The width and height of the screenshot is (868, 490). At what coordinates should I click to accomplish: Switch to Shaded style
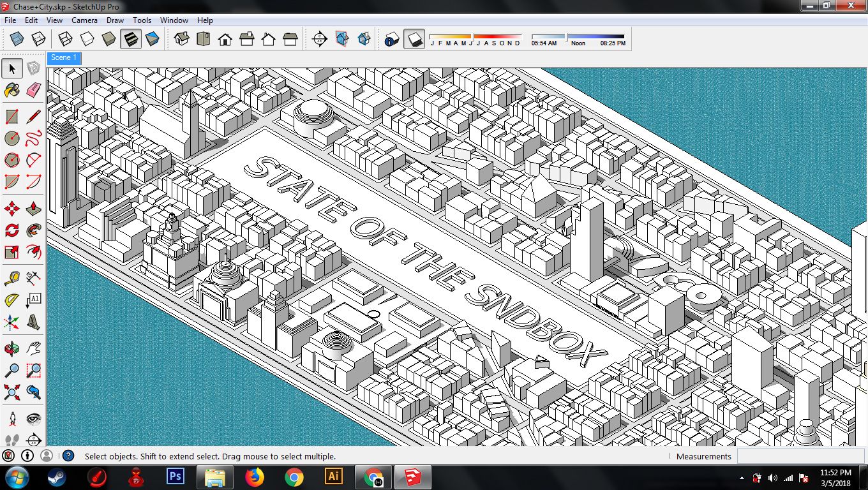(108, 40)
